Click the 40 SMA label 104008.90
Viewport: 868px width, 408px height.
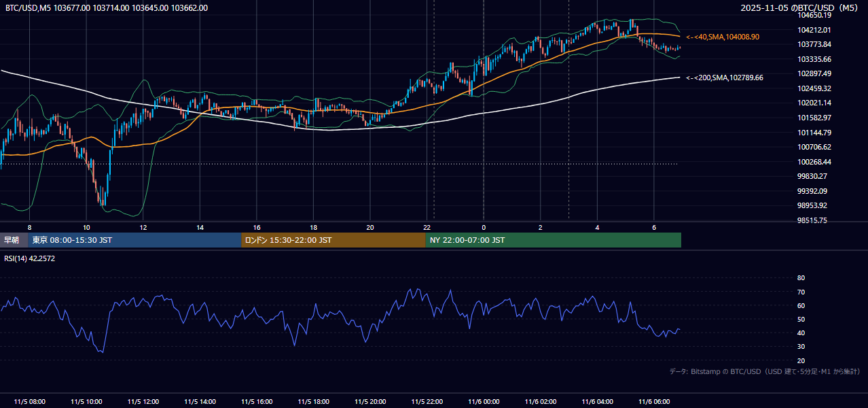click(x=723, y=37)
